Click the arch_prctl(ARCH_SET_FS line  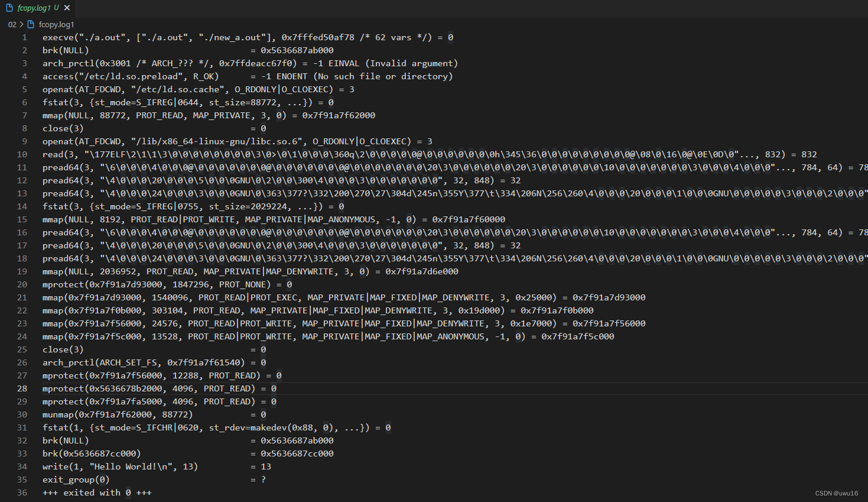coord(154,362)
